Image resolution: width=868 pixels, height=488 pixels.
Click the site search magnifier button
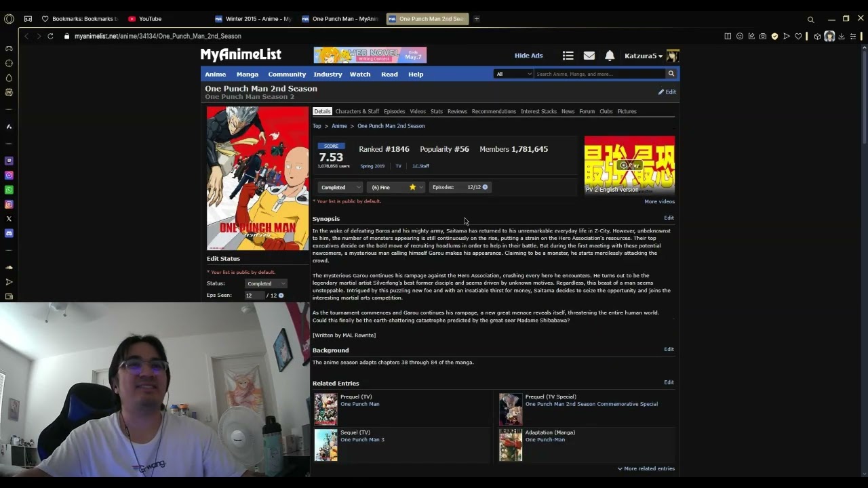(671, 74)
